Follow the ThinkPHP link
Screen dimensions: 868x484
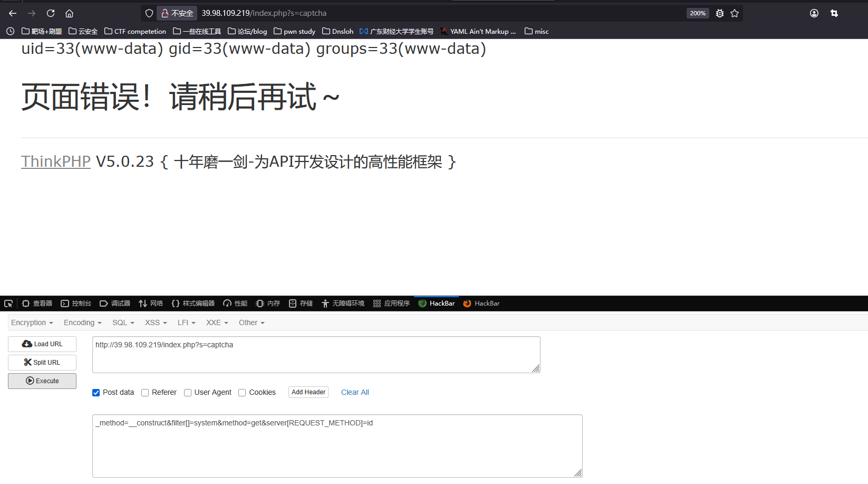pos(56,162)
